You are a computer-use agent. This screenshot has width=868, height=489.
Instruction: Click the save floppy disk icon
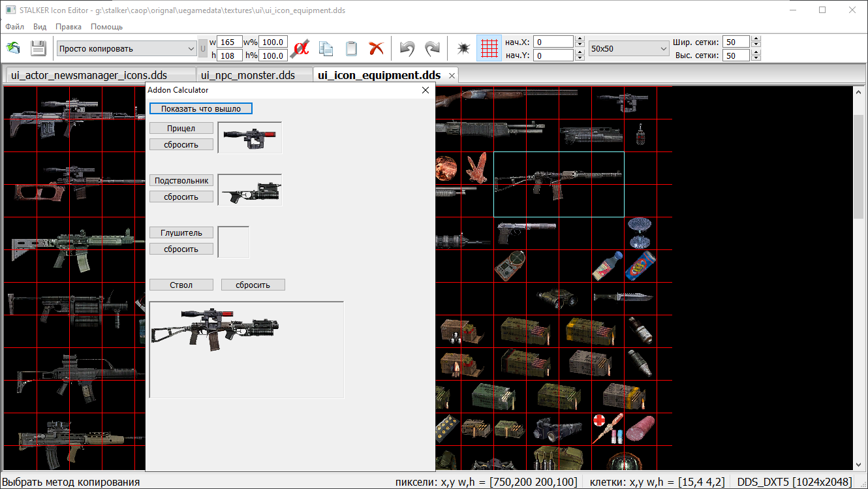[x=38, y=48]
